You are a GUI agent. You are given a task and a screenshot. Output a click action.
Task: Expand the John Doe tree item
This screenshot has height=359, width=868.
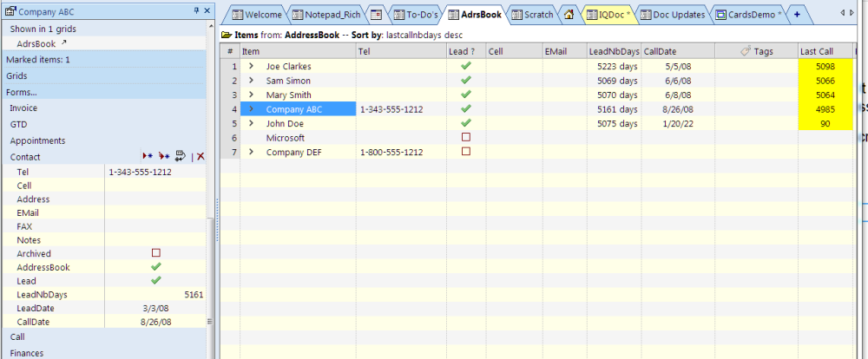tap(251, 123)
